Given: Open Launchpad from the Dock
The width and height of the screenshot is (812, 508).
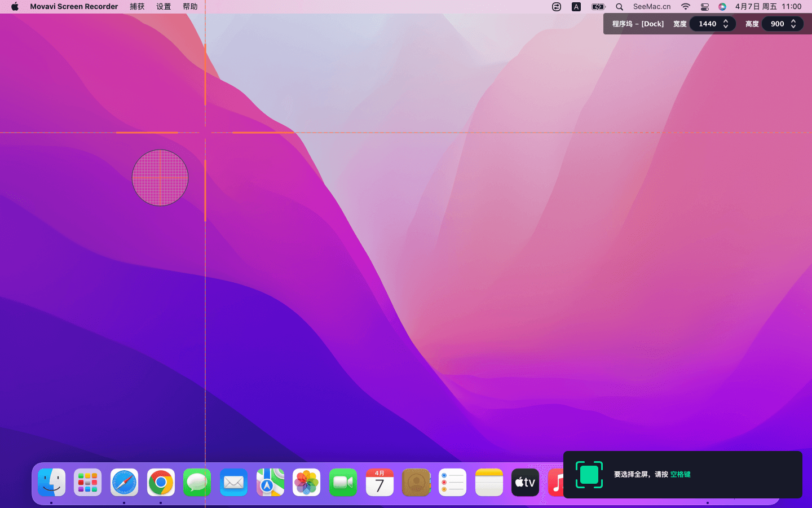Looking at the screenshot, I should pyautogui.click(x=88, y=483).
